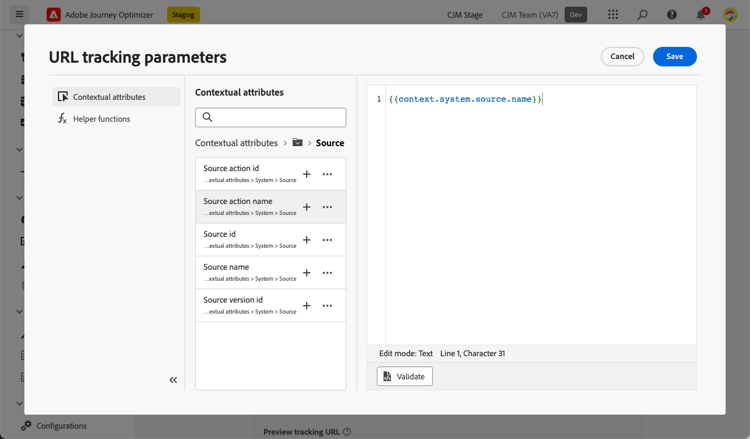Screen dimensions: 750x439
Task: Open the apps grid switcher icon
Action: click(x=613, y=15)
